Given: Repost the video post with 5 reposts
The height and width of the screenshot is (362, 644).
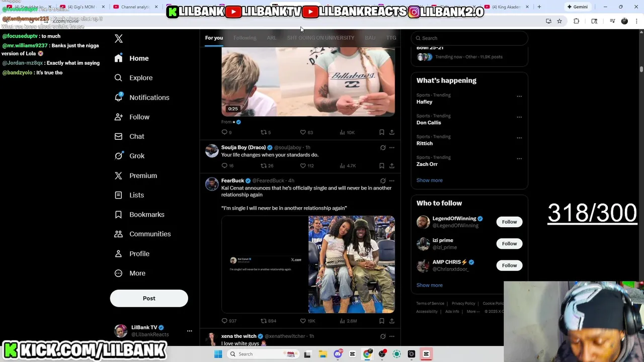Looking at the screenshot, I should (265, 132).
